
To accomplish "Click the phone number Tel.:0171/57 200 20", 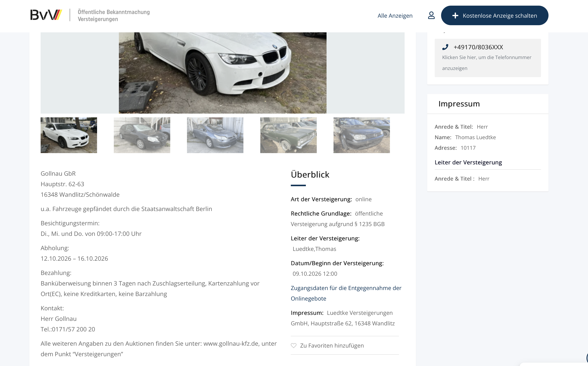I will pyautogui.click(x=68, y=329).
